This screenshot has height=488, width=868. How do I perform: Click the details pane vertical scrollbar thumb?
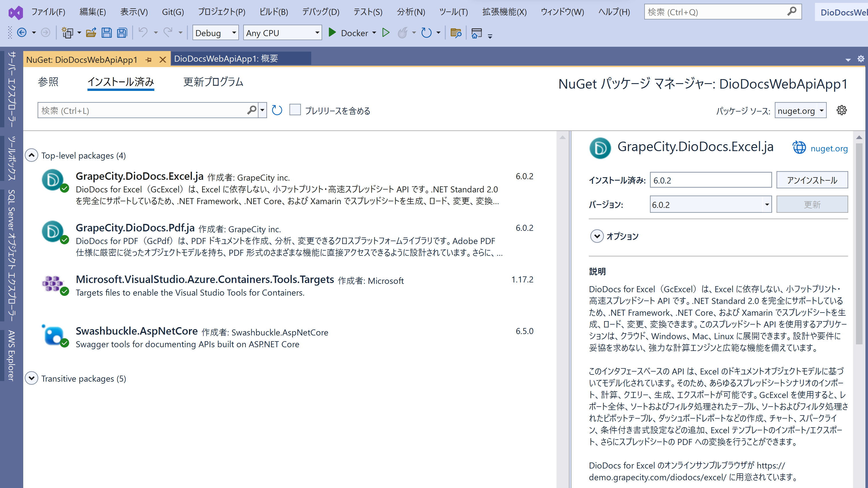(859, 243)
